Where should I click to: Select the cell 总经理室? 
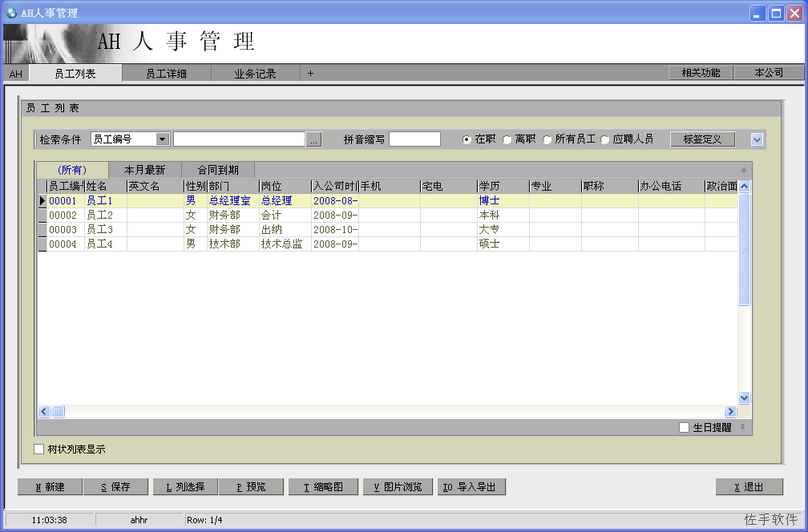233,201
